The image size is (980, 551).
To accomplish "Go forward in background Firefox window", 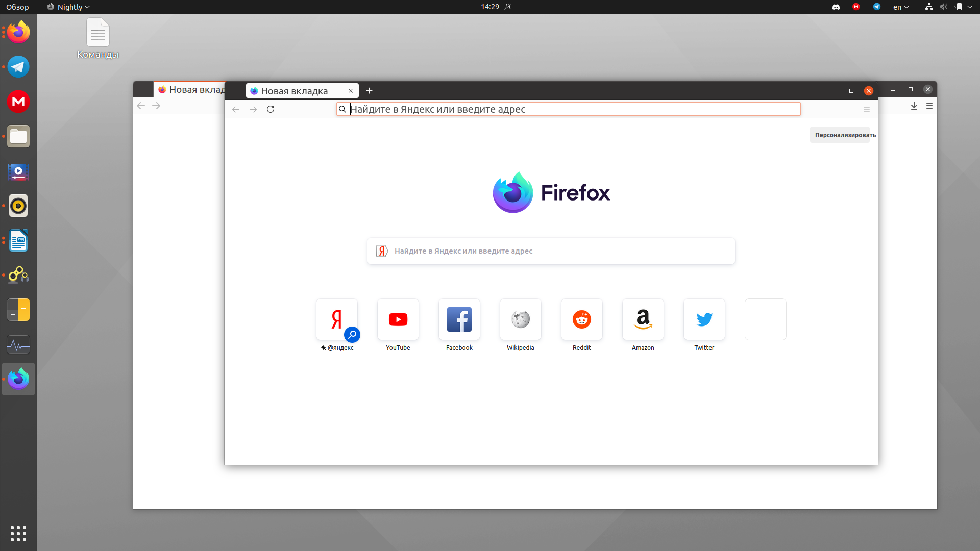I will coord(156,106).
